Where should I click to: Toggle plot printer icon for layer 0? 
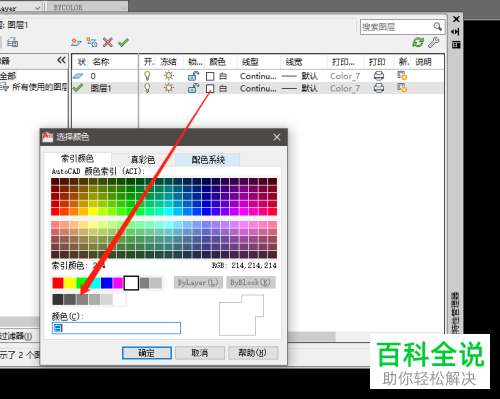(x=379, y=76)
